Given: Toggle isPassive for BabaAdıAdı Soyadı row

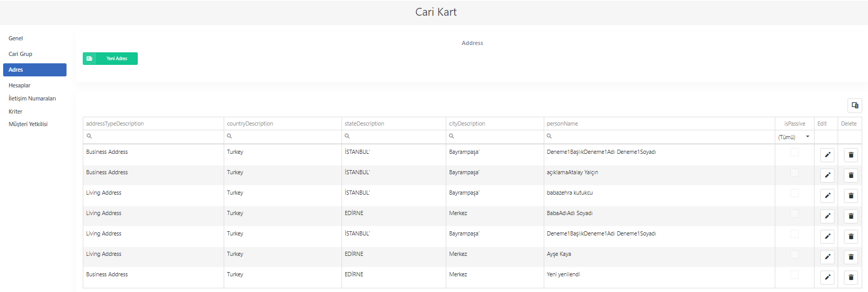Looking at the screenshot, I should click(795, 214).
